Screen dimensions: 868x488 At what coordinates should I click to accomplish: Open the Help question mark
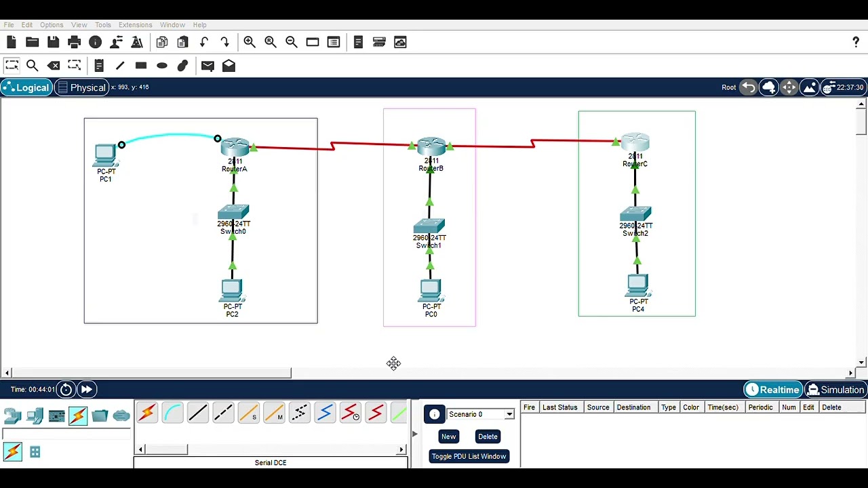pos(856,42)
